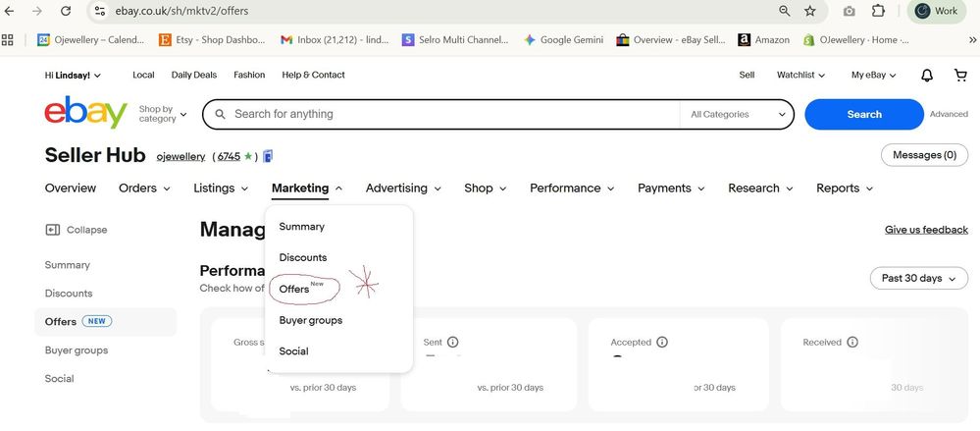Expand the Shop by category menu
Viewport: 980px width, 431px height.
pyautogui.click(x=162, y=114)
